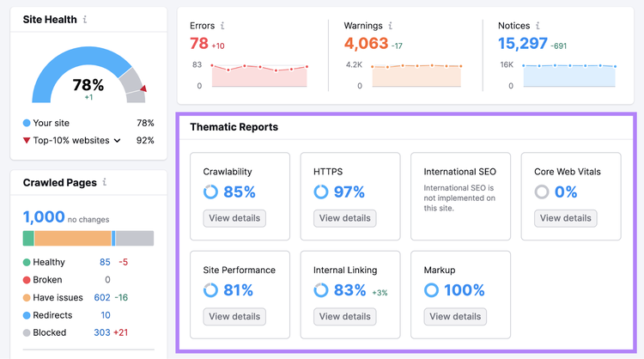644x359 pixels.
Task: Click the Crawled Pages info icon
Action: point(105,182)
